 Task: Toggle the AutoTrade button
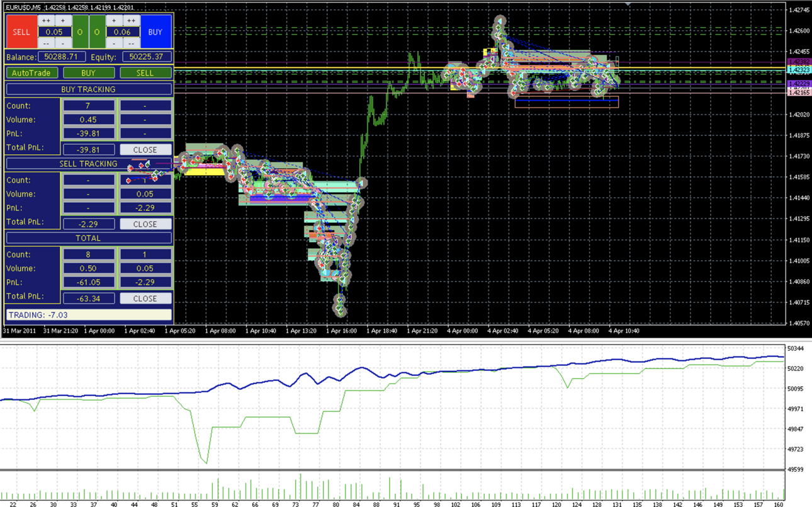pos(31,73)
